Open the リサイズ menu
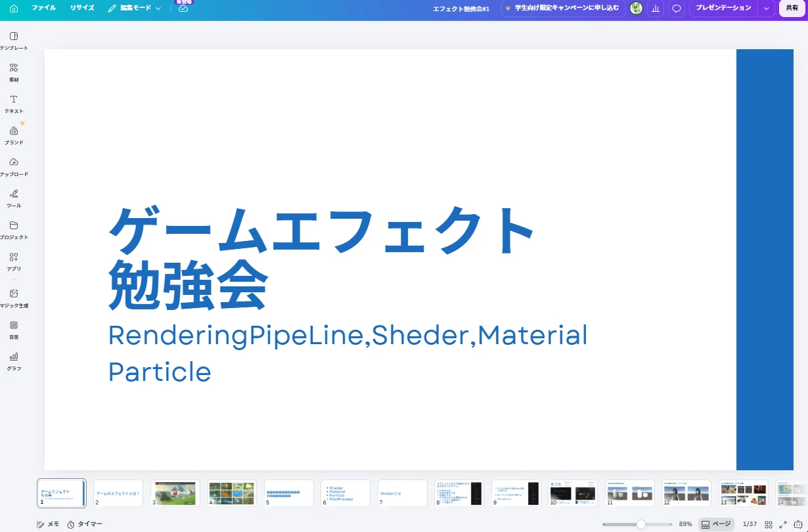Image resolution: width=808 pixels, height=532 pixels. pyautogui.click(x=82, y=8)
